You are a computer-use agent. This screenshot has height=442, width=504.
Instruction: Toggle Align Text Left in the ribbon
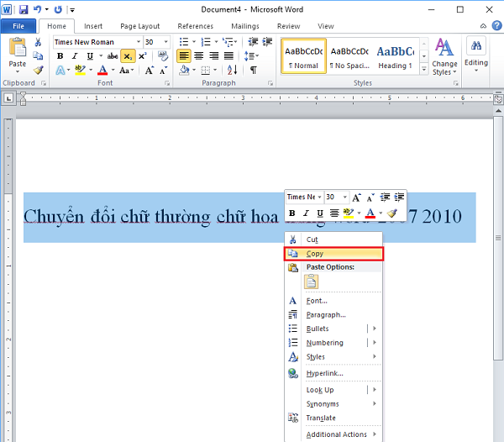(183, 56)
